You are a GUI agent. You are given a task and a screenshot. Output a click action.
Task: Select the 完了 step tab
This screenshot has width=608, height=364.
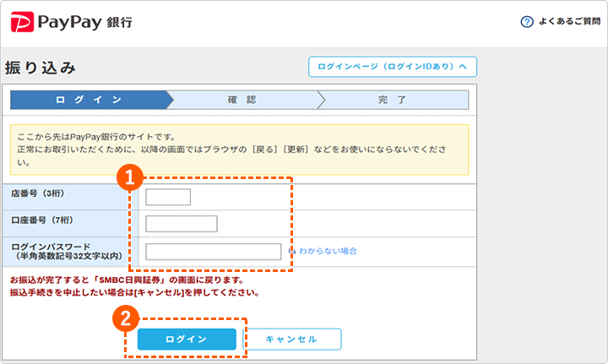(x=393, y=100)
